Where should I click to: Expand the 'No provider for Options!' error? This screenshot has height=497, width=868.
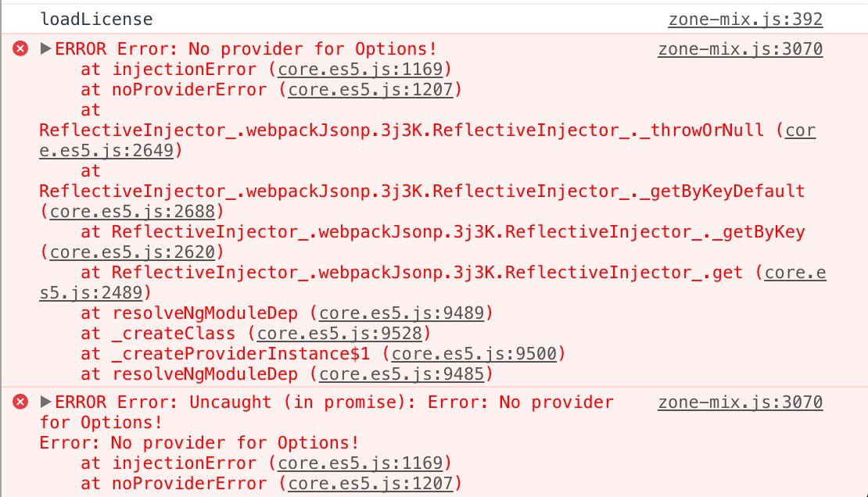pyautogui.click(x=46, y=48)
